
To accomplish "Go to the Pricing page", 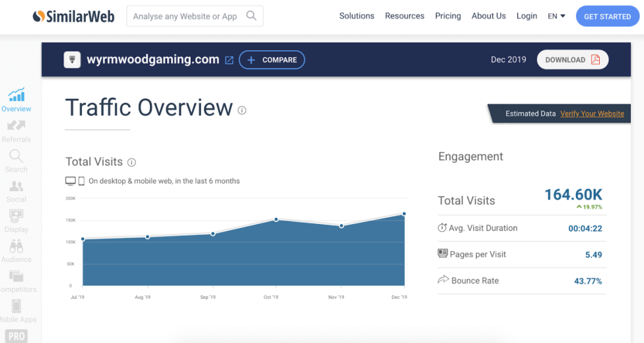I will (448, 16).
